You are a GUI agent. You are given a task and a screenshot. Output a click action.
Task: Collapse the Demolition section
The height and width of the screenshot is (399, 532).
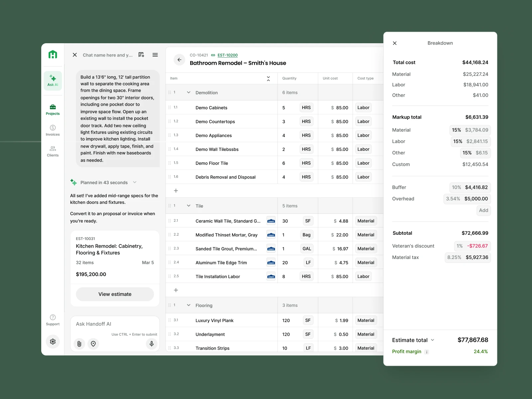[x=189, y=92]
